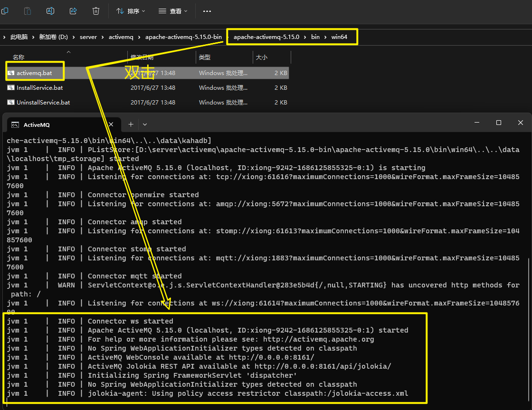Select the activemq.bat file

(x=34, y=73)
